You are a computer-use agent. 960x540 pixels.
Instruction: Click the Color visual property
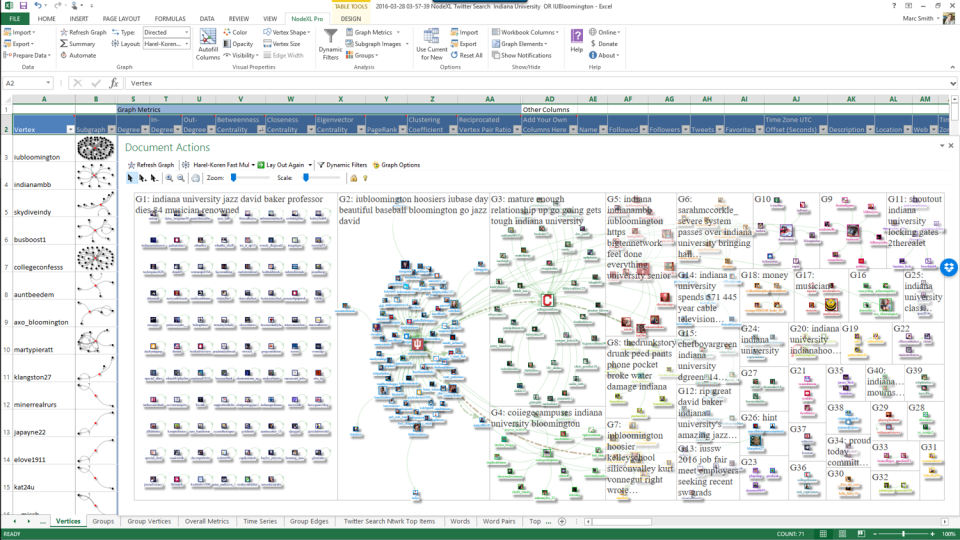pos(235,32)
